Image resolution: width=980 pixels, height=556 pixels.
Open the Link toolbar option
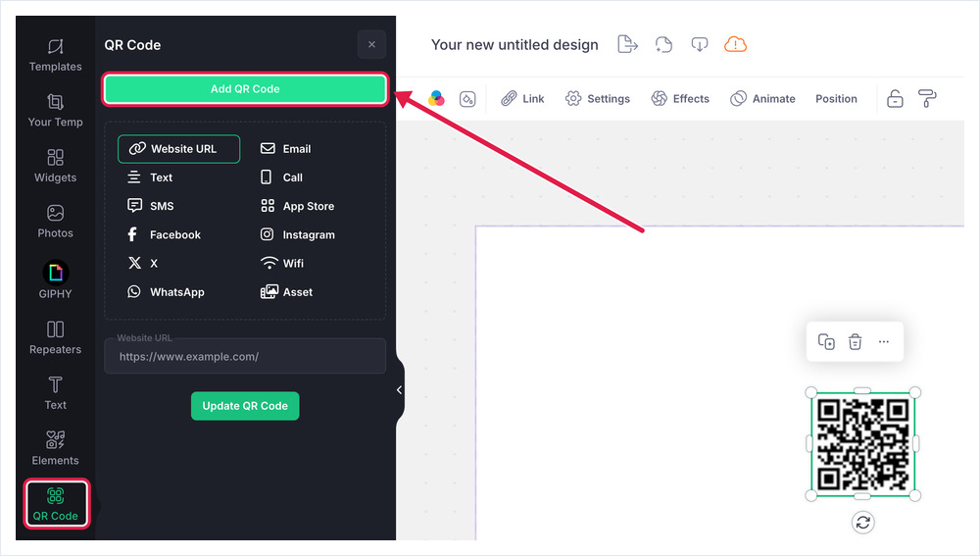[x=522, y=99]
